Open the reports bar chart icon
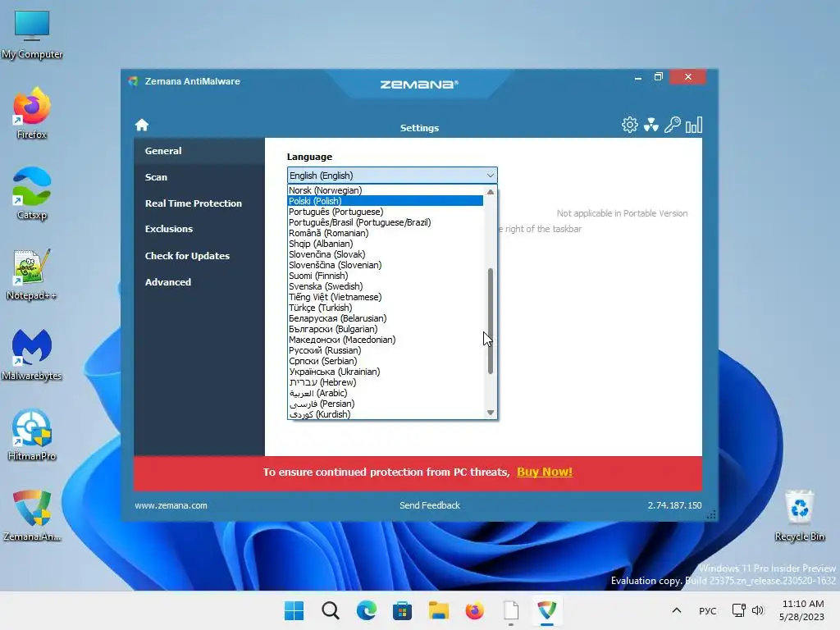The height and width of the screenshot is (630, 840). (x=694, y=125)
